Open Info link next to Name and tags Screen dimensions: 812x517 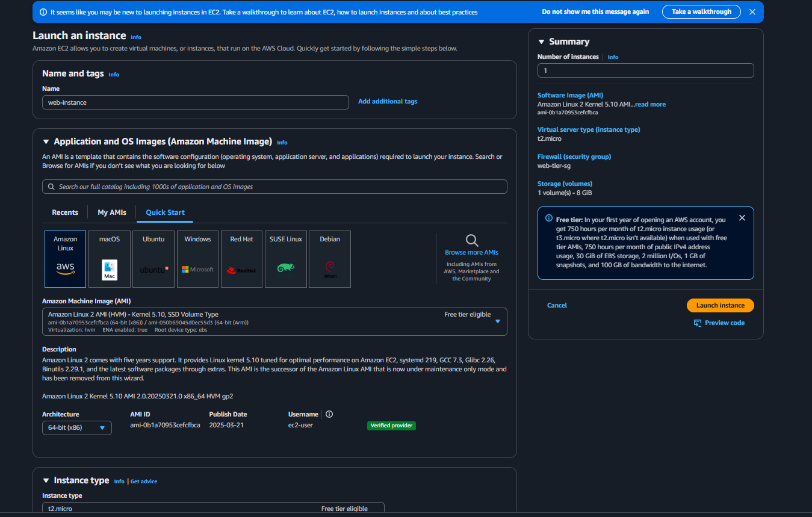click(114, 75)
